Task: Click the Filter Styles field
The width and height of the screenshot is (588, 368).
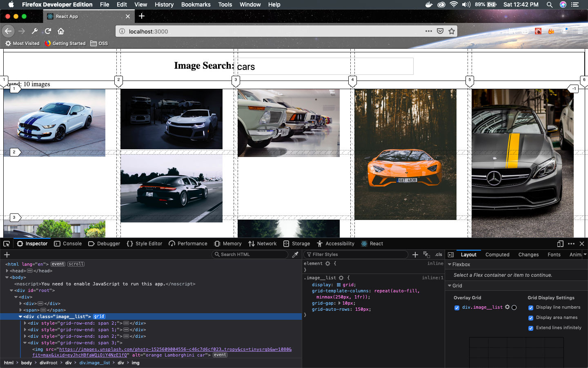Action: [356, 254]
